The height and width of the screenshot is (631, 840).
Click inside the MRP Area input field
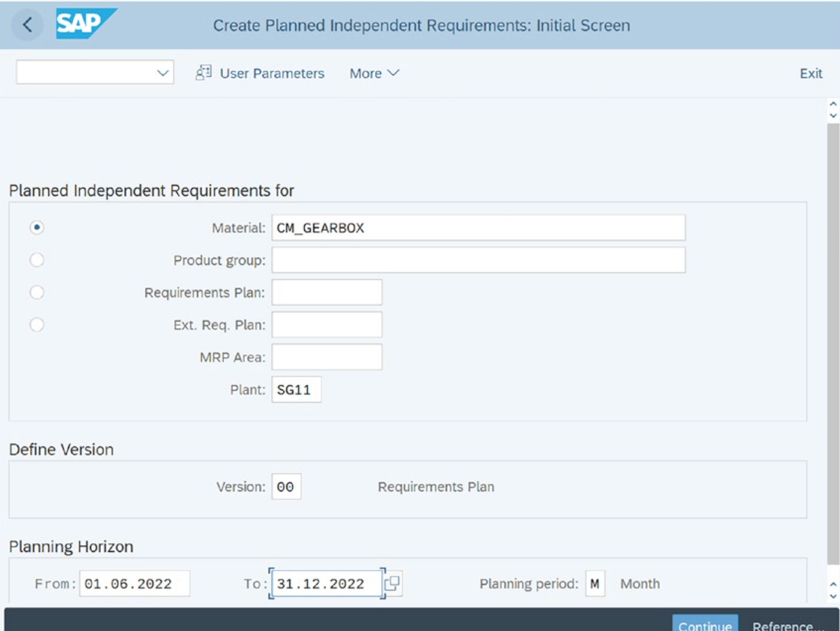click(326, 356)
